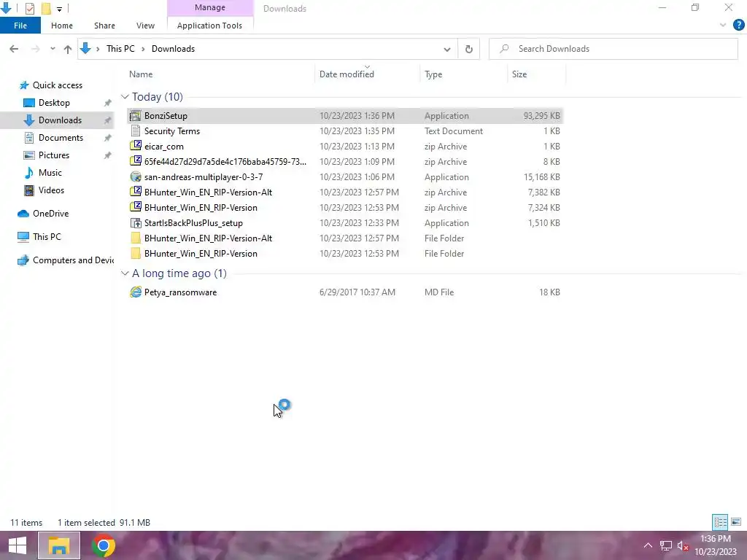This screenshot has height=560, width=747.
Task: Select Computers and Devices navigation item
Action: click(x=65, y=260)
